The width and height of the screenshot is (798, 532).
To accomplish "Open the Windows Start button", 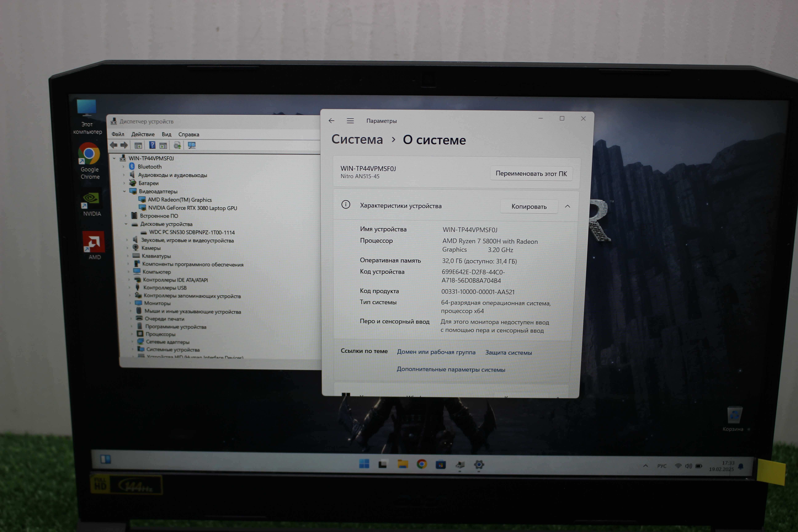I will 364,464.
